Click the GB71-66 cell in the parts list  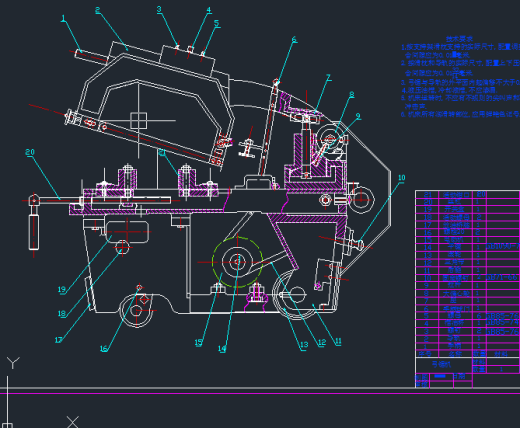tap(502, 277)
